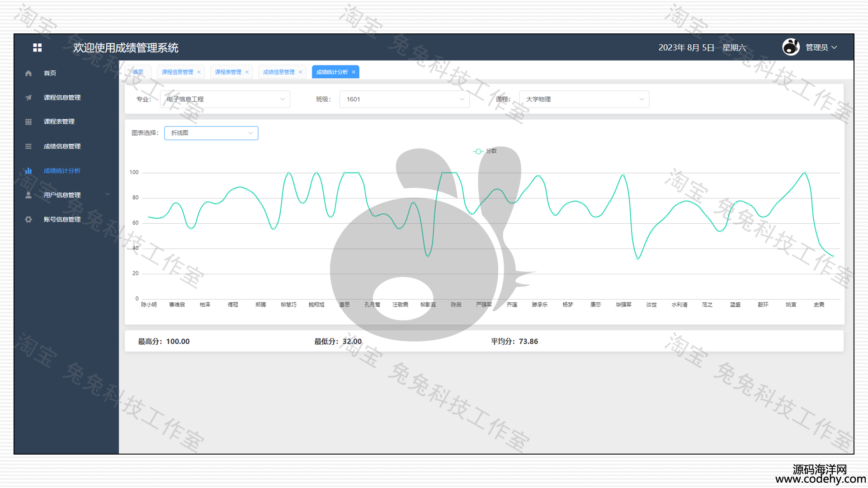Open the 专业 dropdown showing 电子信息工程
The height and width of the screenshot is (488, 868).
point(225,99)
